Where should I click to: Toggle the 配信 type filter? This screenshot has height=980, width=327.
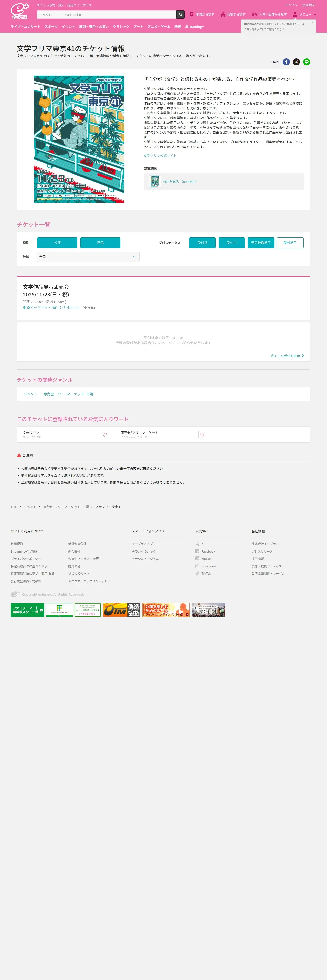101,243
